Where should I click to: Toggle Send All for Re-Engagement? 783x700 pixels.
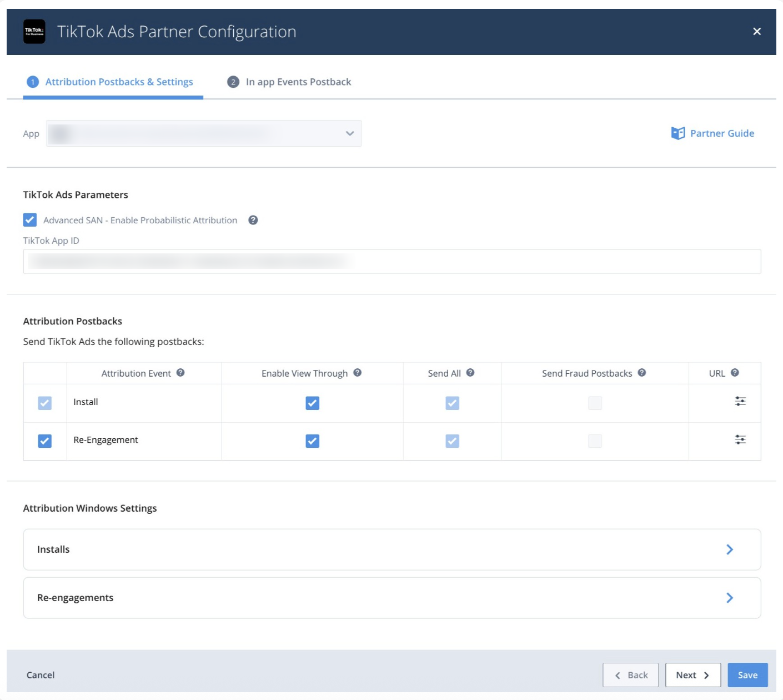pyautogui.click(x=453, y=441)
